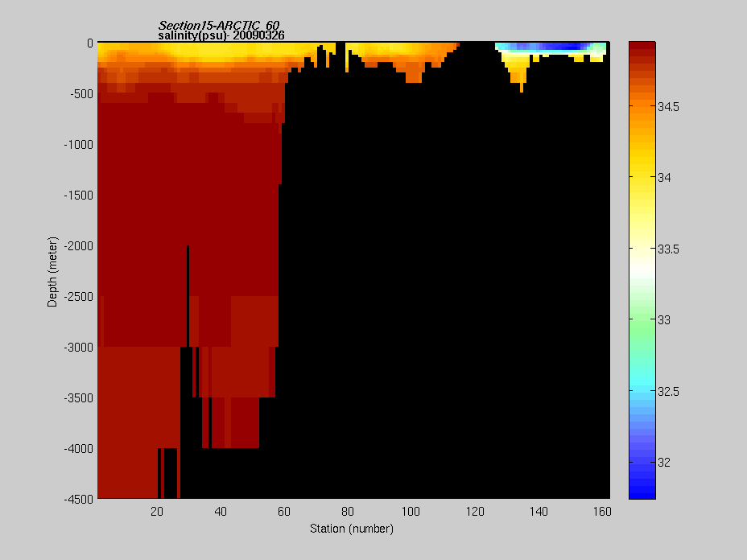Click colorbar label '34'
The height and width of the screenshot is (560, 747).
click(x=664, y=178)
